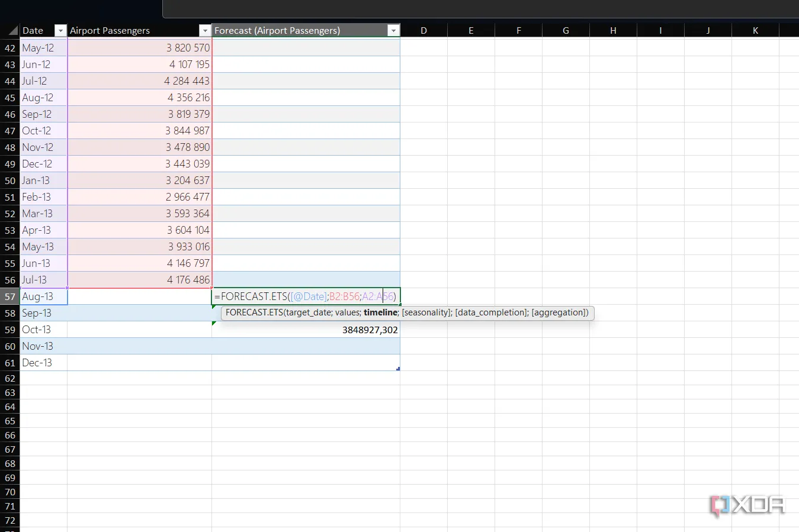Select the Oct-13 date cell
The width and height of the screenshot is (799, 532).
coord(44,330)
